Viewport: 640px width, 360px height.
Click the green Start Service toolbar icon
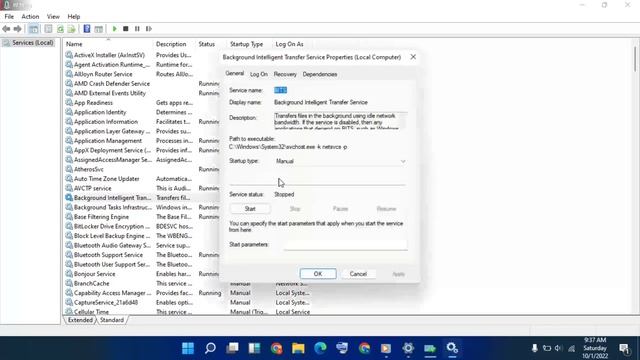tap(114, 29)
